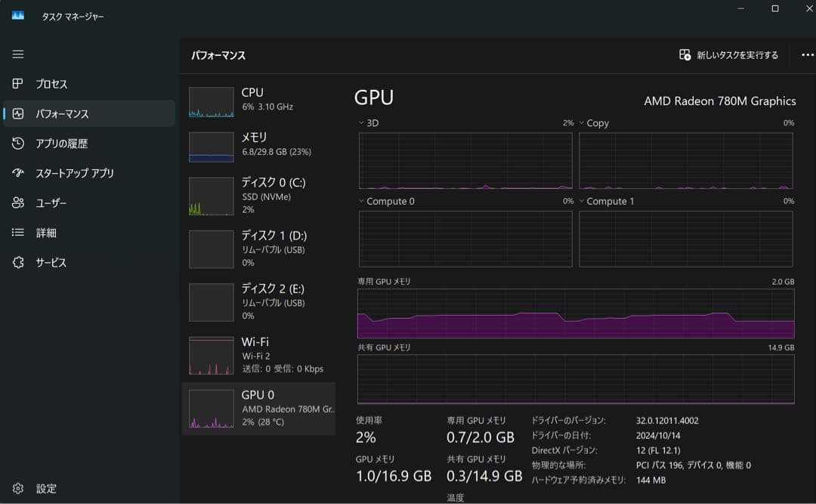
Task: Open the more options ellipsis menu
Action: click(807, 54)
